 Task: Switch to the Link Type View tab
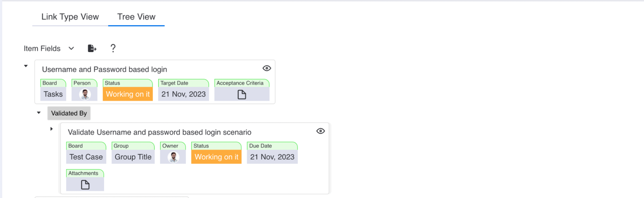coord(70,17)
